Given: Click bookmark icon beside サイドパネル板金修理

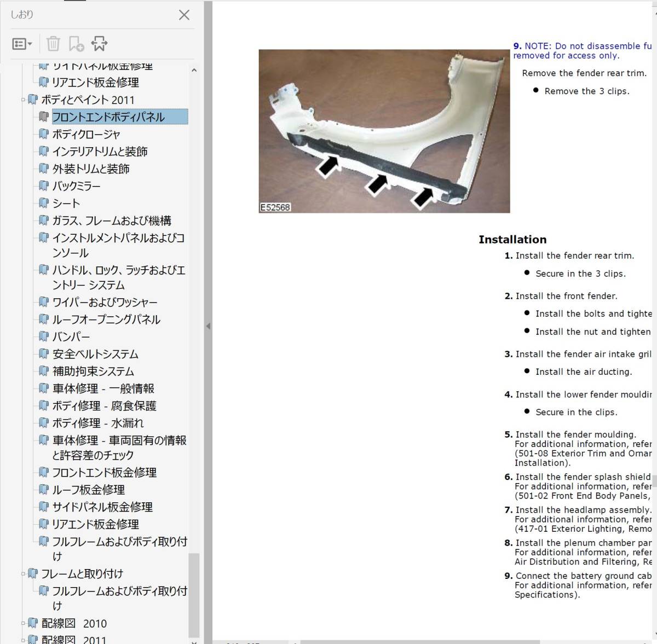Looking at the screenshot, I should point(44,507).
